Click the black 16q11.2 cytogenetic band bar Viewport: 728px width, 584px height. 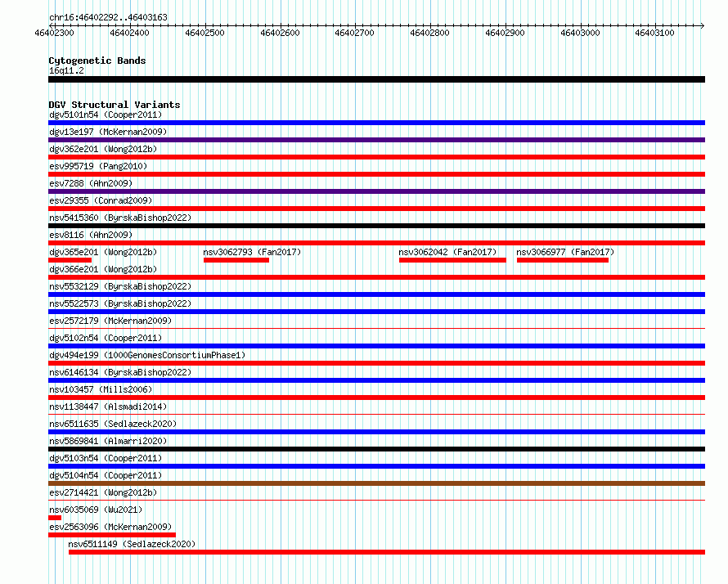coord(376,79)
